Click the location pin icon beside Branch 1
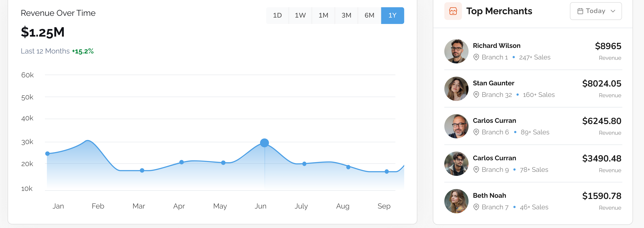644x228 pixels. (x=476, y=57)
